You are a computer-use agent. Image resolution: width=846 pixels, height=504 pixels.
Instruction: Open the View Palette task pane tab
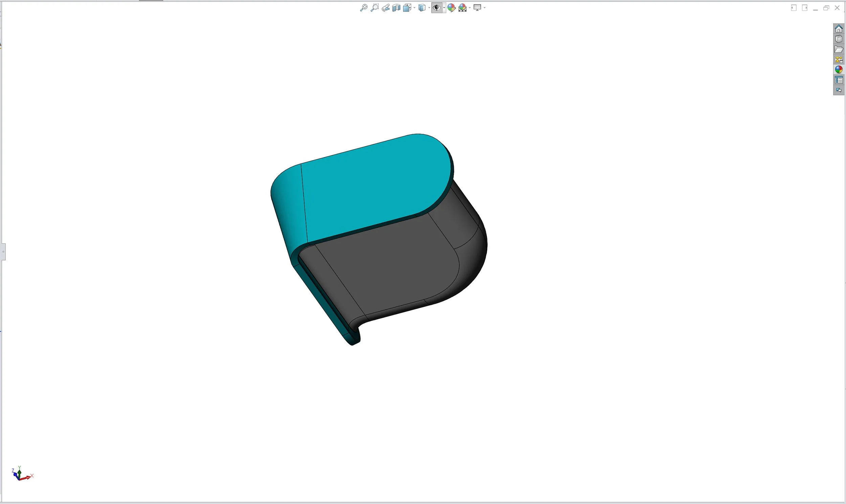[x=839, y=60]
